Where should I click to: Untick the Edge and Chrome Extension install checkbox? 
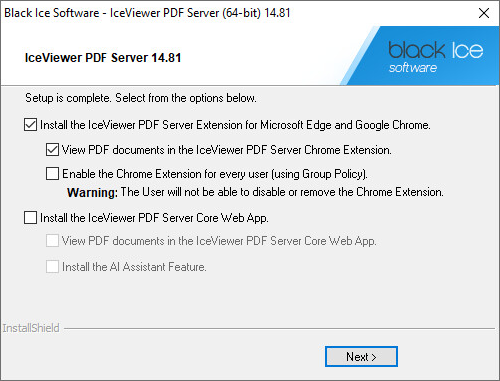pyautogui.click(x=30, y=125)
